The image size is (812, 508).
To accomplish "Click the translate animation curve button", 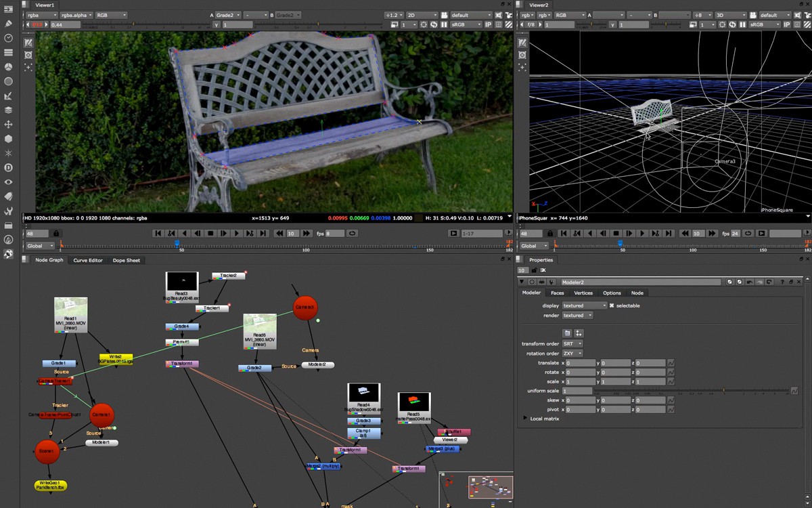I will coord(671,363).
